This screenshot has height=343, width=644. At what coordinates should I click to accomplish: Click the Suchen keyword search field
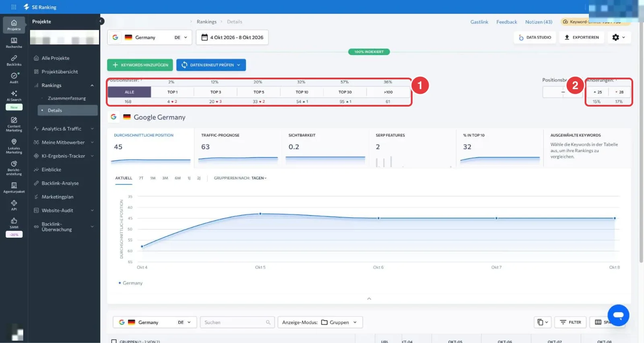click(x=237, y=322)
